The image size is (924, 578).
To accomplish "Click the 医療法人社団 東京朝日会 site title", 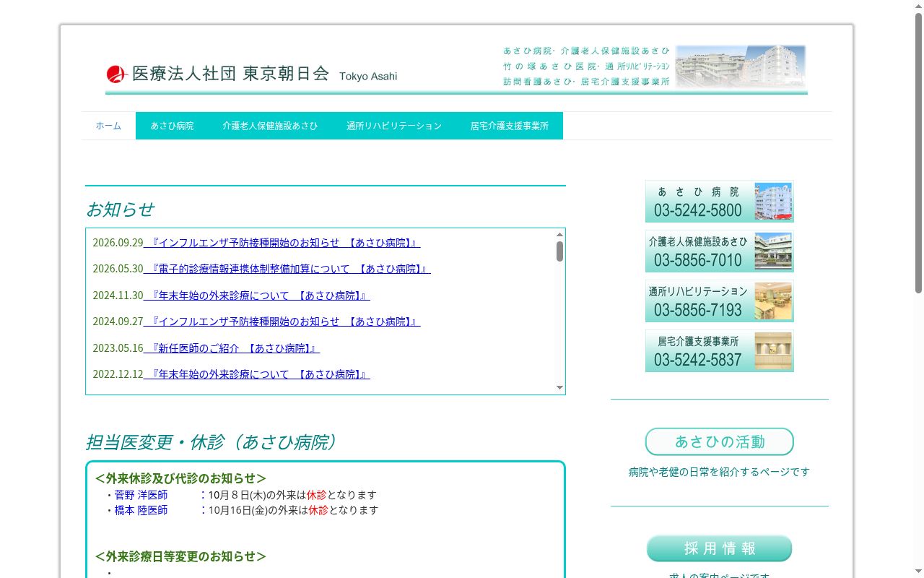I will click(231, 74).
